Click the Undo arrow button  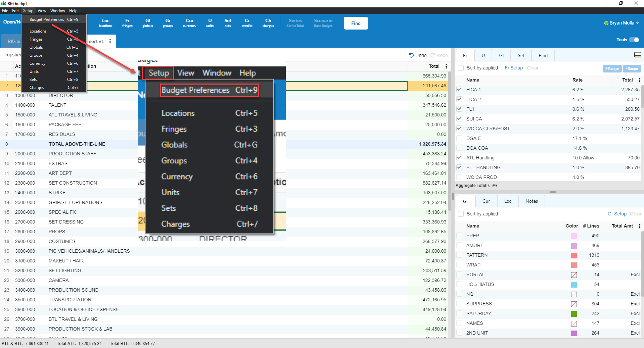418,55
